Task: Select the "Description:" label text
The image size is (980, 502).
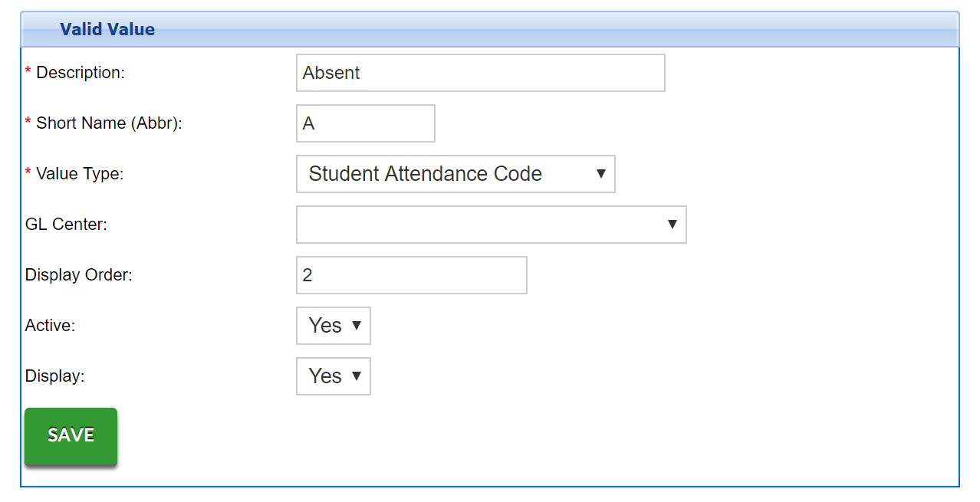Action: coord(81,73)
